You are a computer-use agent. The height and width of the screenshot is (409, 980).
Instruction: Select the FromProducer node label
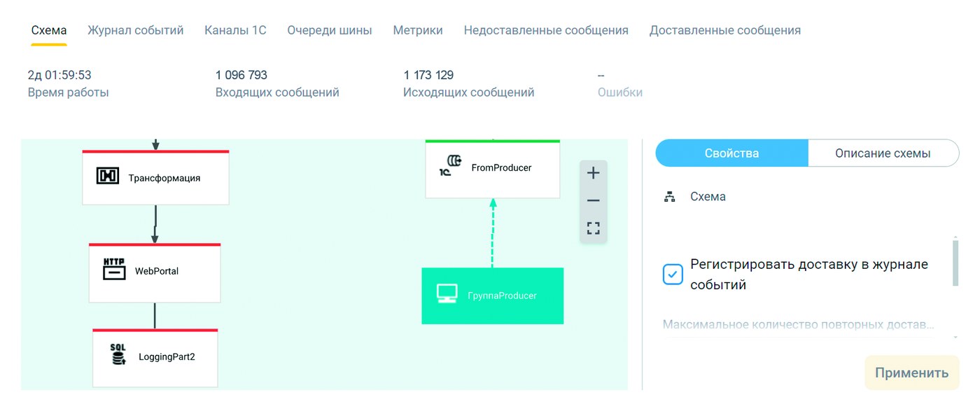pos(501,167)
